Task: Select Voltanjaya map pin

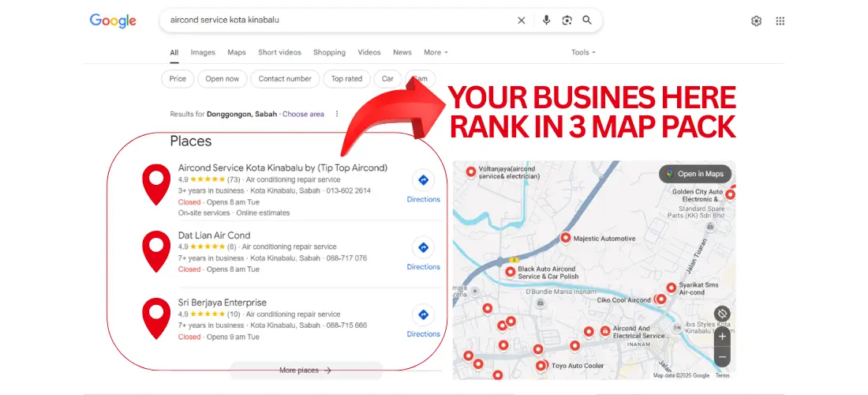Action: click(470, 171)
